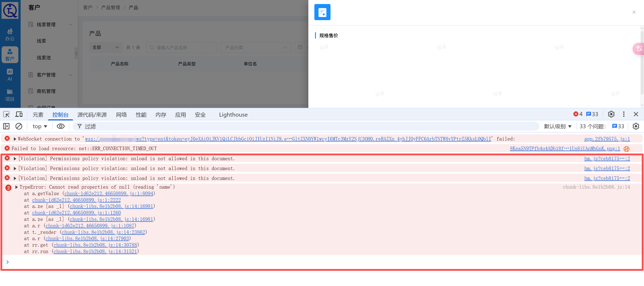Toggle the live expression eye icon
The height and width of the screenshot is (286, 644).
[61, 126]
